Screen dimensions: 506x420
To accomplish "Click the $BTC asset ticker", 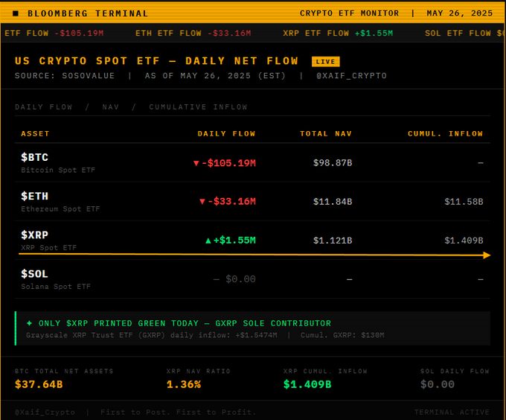I will (x=34, y=157).
